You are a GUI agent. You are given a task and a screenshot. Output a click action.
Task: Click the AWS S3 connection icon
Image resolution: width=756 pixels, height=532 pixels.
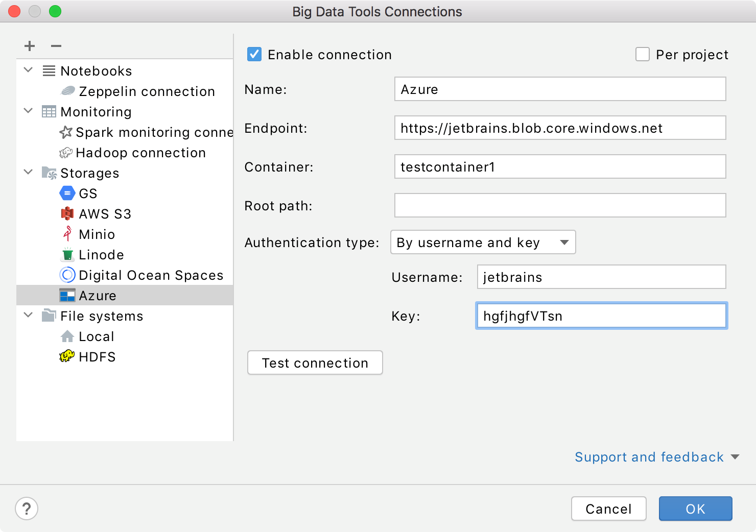pos(67,213)
